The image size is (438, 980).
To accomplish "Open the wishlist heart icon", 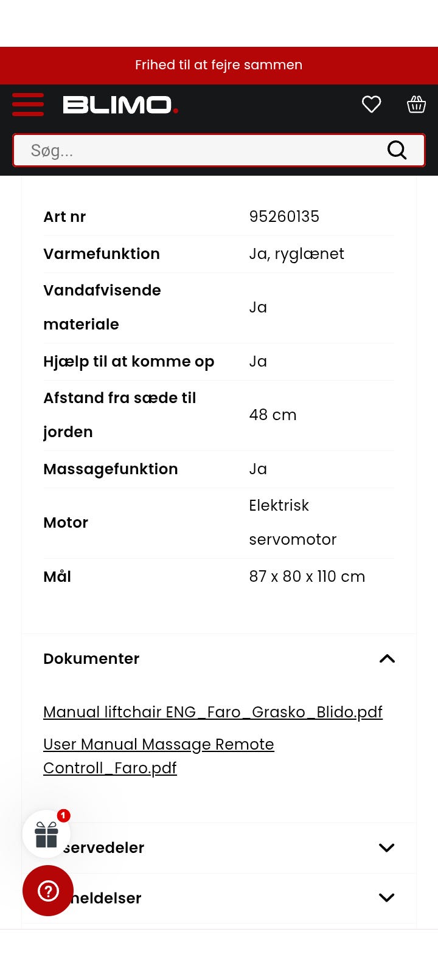I will pos(371,105).
